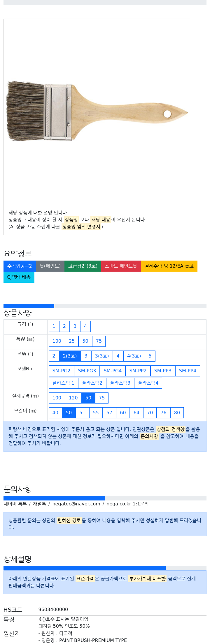Click the 고급형2"(3호) green tag
Screen dimensions: 210x644
(83, 266)
